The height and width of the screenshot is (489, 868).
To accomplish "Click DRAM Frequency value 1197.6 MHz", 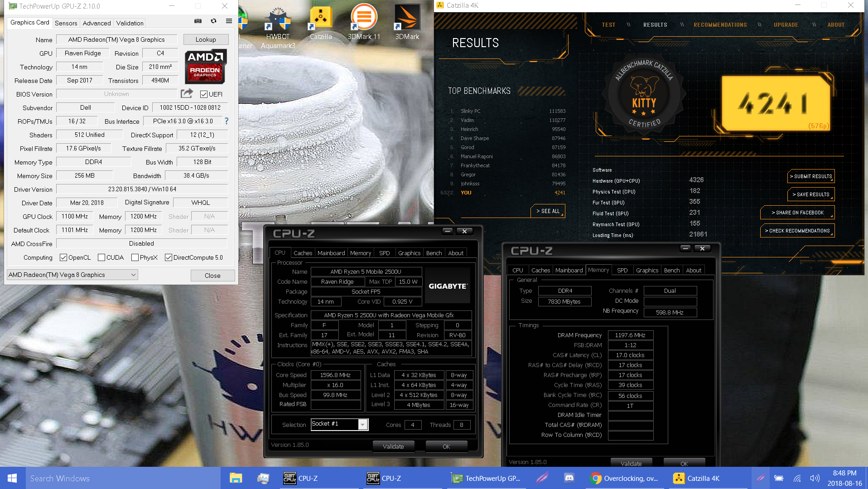I will click(x=630, y=335).
